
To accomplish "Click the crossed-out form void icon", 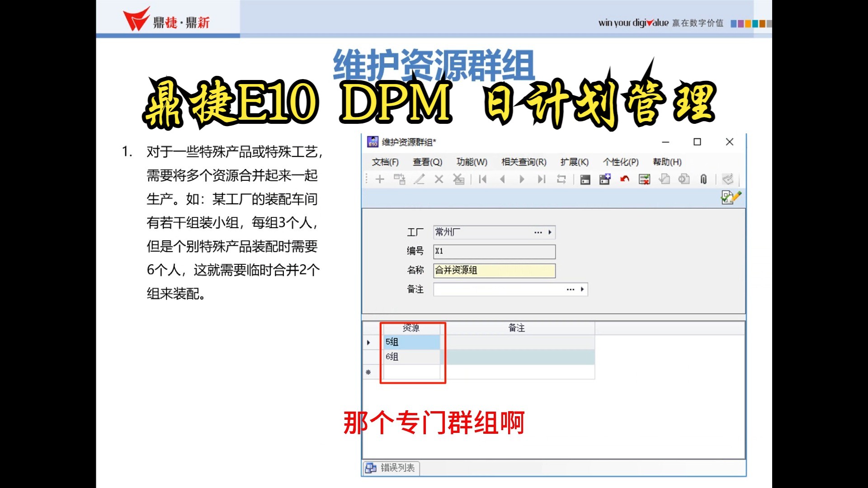I will pos(459,179).
